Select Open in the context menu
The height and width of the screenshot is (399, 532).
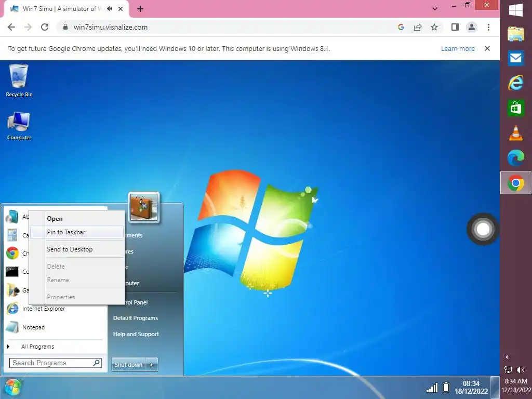[77, 219]
